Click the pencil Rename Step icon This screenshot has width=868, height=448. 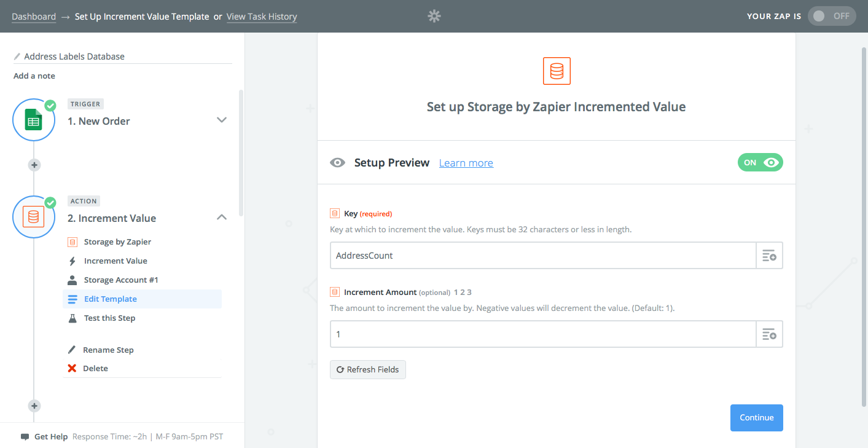tap(72, 350)
